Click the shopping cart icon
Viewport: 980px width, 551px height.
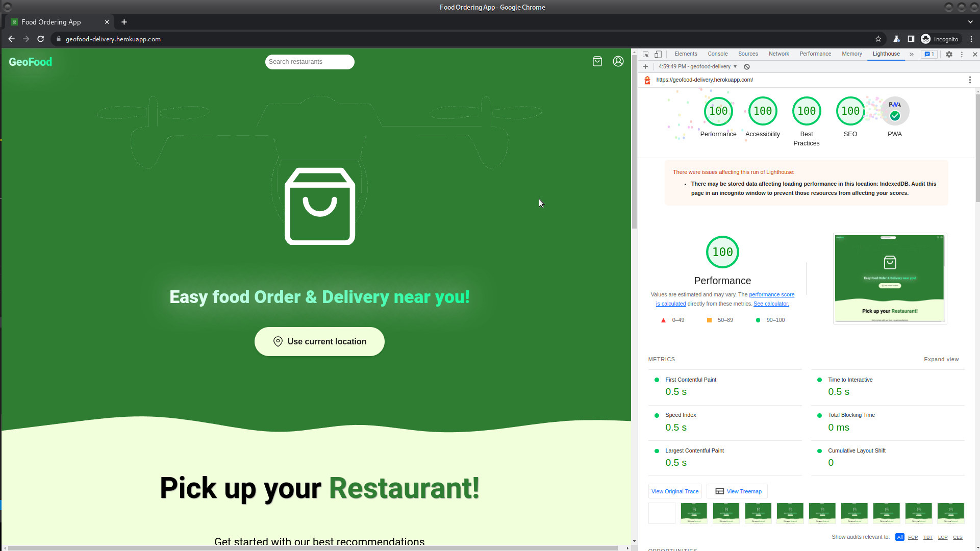pyautogui.click(x=597, y=61)
